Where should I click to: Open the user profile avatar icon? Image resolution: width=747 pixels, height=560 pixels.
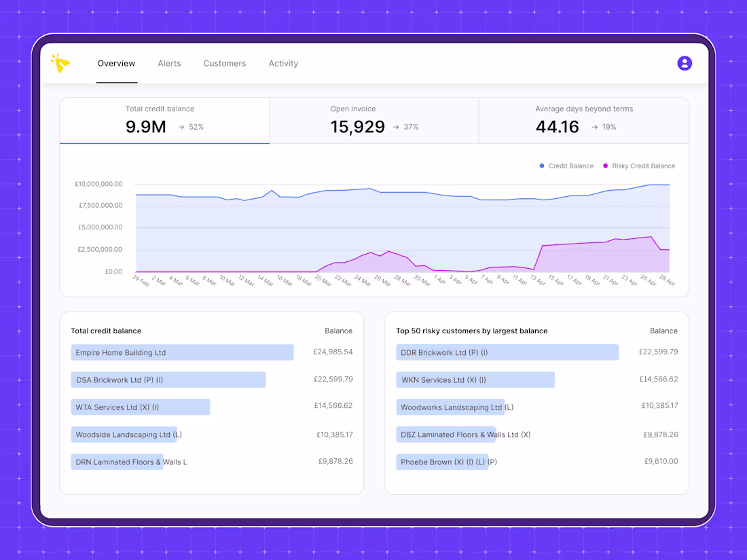[x=685, y=63]
